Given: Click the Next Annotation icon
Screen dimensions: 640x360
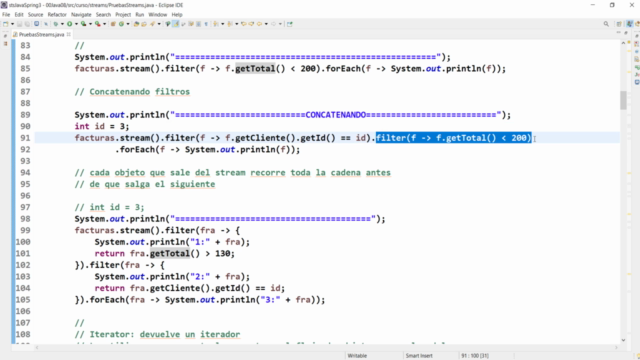Looking at the screenshot, I should (216, 24).
